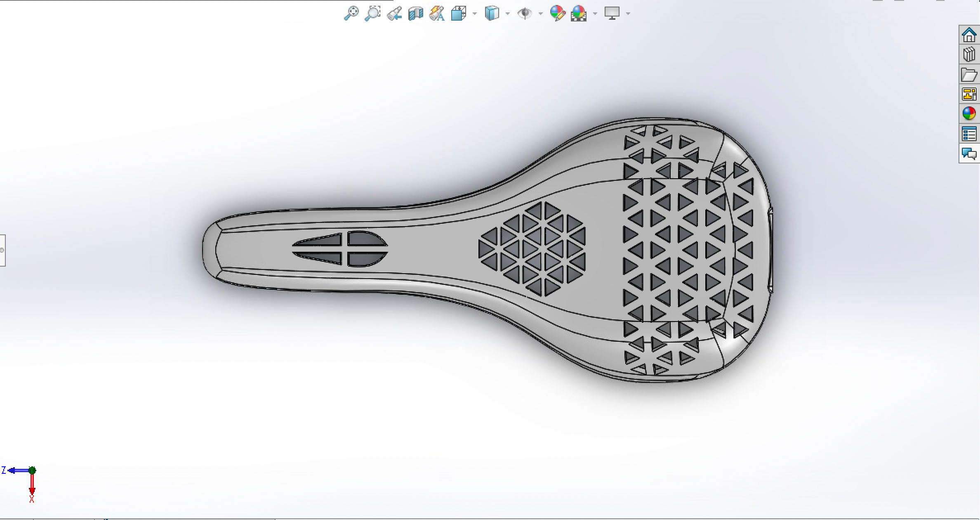Click the Edit Appearance icon

tap(557, 14)
